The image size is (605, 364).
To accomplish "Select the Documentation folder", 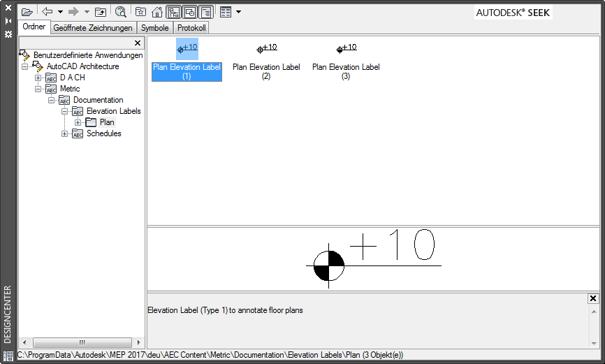I will (x=98, y=100).
